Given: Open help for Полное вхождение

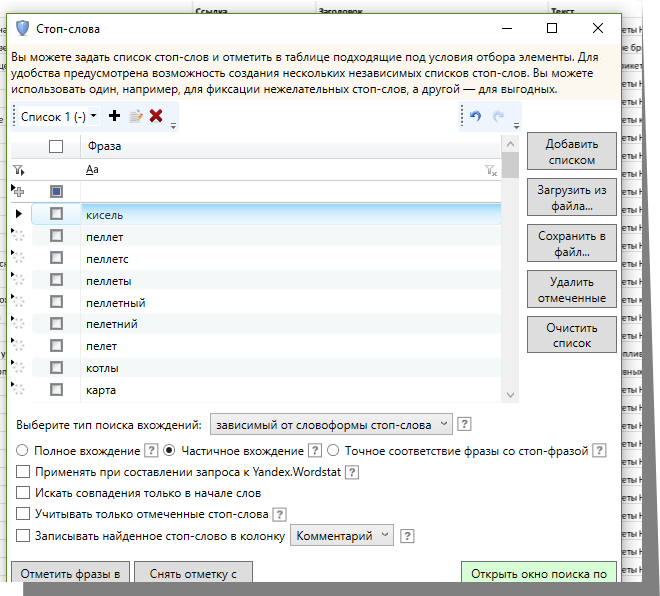Looking at the screenshot, I should 151,450.
